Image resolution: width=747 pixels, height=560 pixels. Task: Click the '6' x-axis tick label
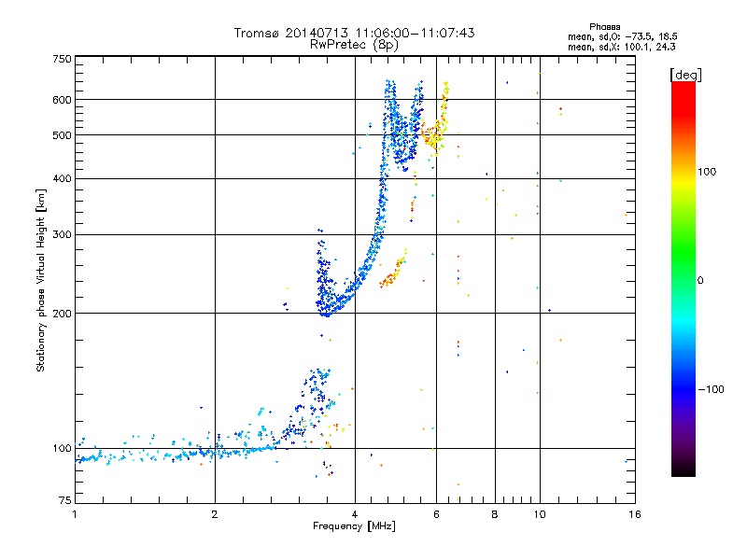point(436,514)
